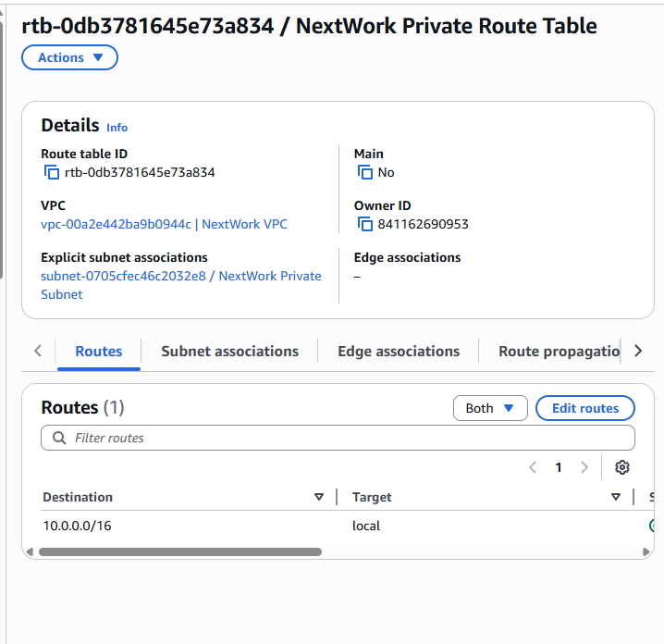The height and width of the screenshot is (644, 664).
Task: Open the 'Both' filter dropdown
Action: click(489, 408)
